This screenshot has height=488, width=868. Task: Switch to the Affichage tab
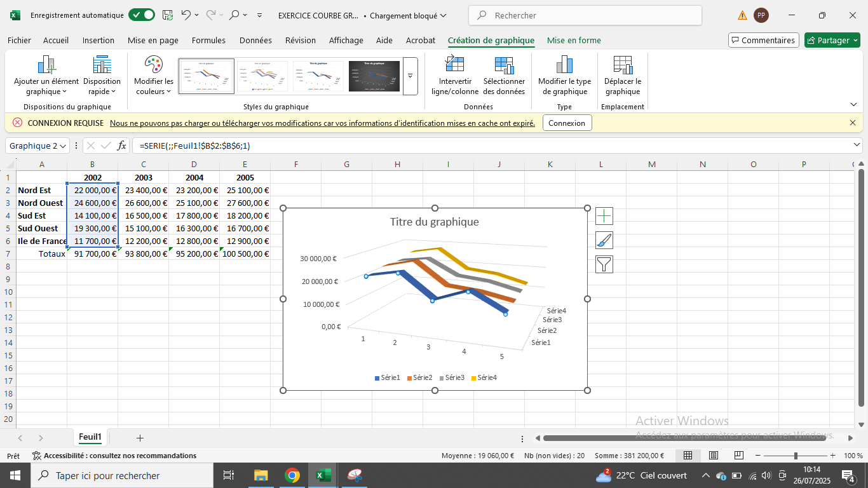coord(346,40)
